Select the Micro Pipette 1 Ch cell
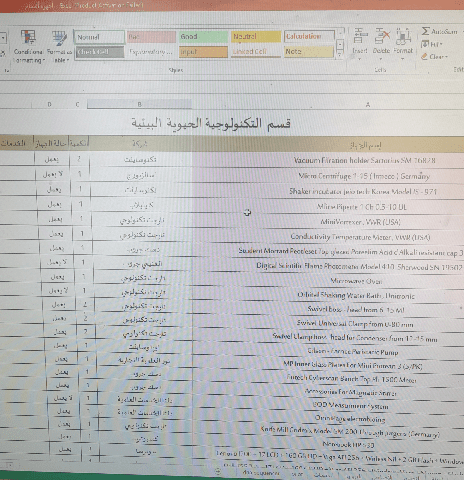The width and height of the screenshot is (464, 480). 362,207
